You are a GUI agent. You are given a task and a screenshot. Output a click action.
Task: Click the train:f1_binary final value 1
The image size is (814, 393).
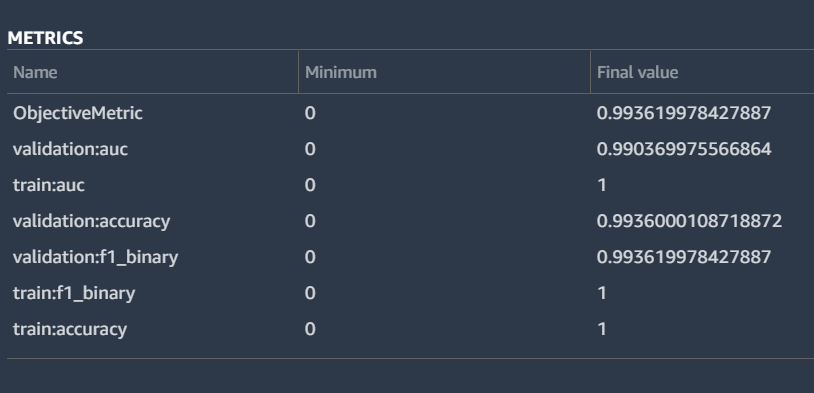[x=602, y=294]
